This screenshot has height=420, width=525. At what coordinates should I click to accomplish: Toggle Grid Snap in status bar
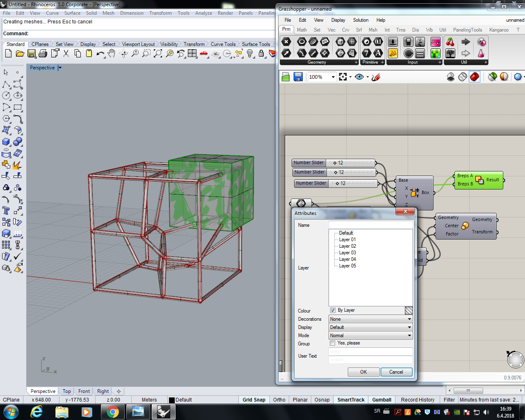[254, 400]
